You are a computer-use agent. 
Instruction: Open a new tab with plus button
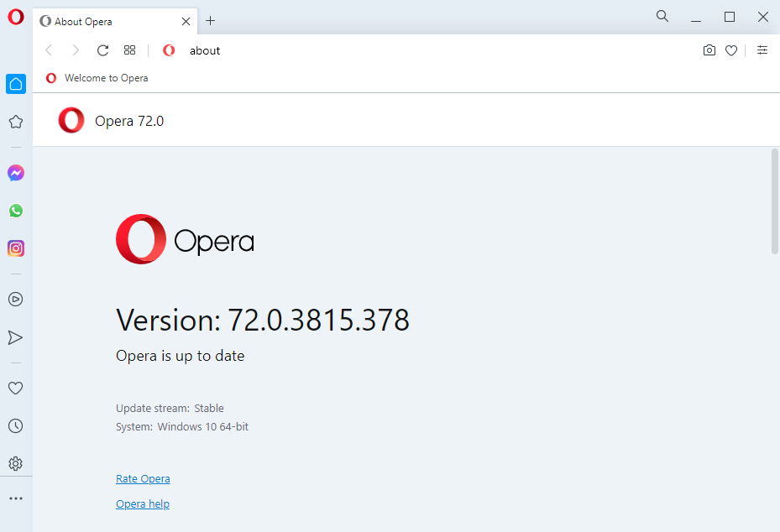pos(211,21)
